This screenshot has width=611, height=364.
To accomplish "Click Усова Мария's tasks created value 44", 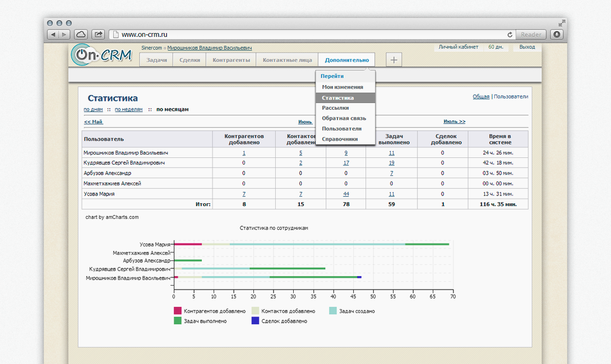I will [x=346, y=194].
